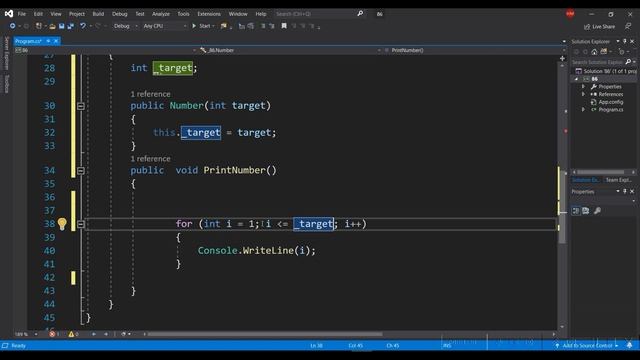Click the red error count indicator
Screen dimensions: 640x360
[54, 334]
